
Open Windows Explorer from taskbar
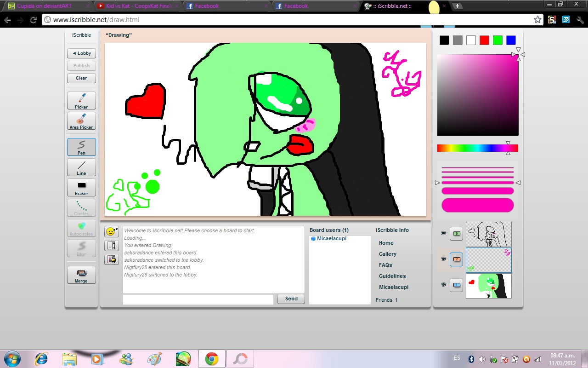coord(69,359)
